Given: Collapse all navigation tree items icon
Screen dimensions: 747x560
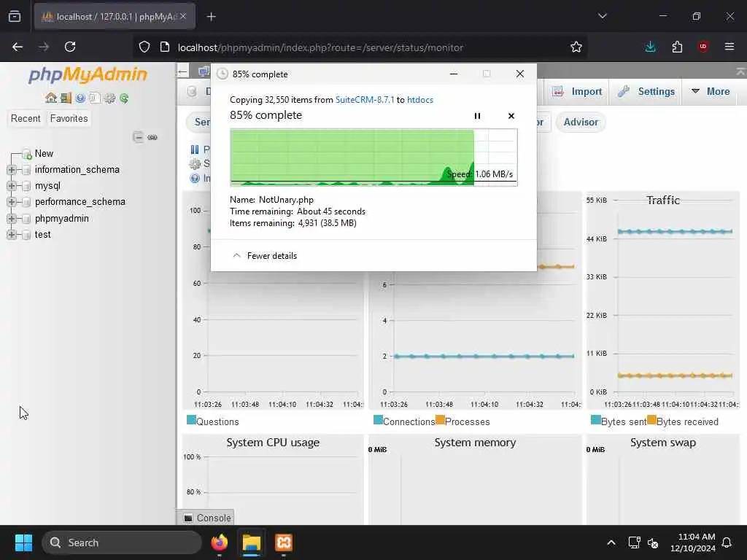Looking at the screenshot, I should [x=138, y=137].
